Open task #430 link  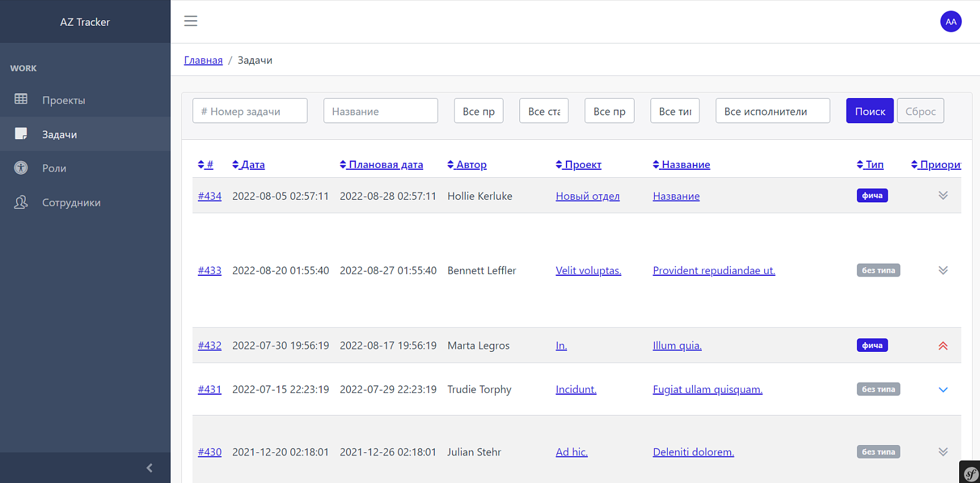coord(209,452)
